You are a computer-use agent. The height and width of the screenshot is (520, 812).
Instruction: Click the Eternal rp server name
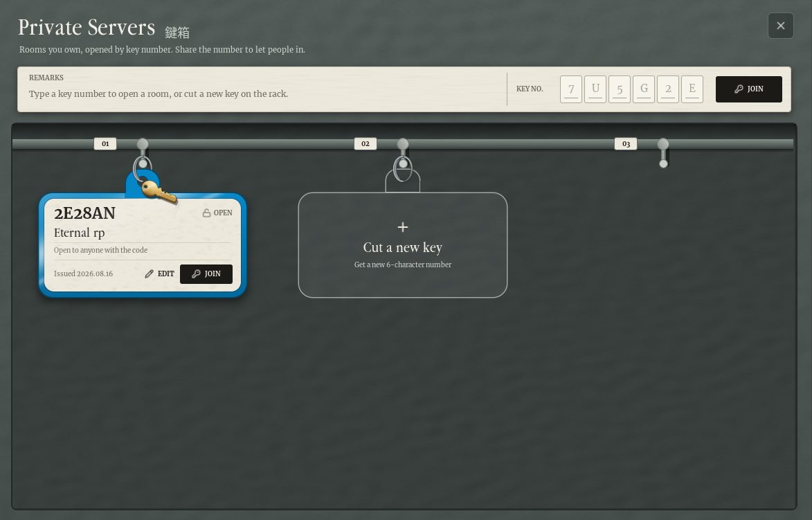coord(79,233)
